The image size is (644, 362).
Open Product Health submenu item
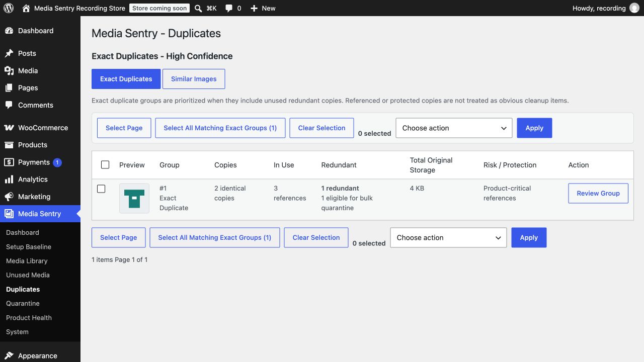pyautogui.click(x=29, y=318)
